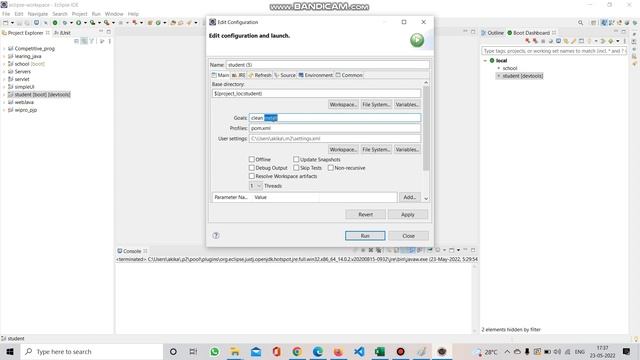Click the Apply button
The height and width of the screenshot is (360, 640).
click(408, 214)
